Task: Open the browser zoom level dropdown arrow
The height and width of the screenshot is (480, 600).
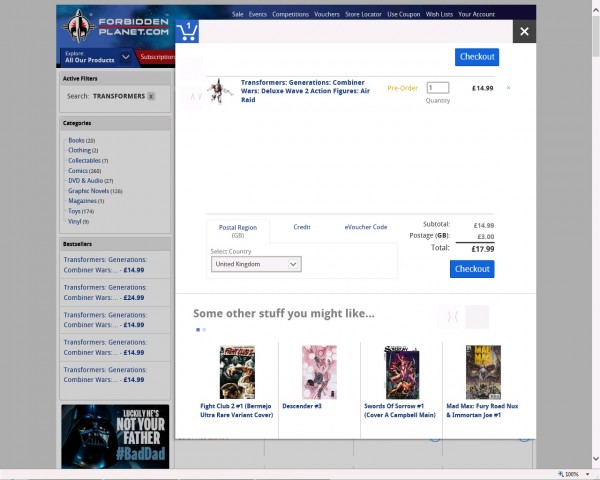Action: click(x=587, y=475)
